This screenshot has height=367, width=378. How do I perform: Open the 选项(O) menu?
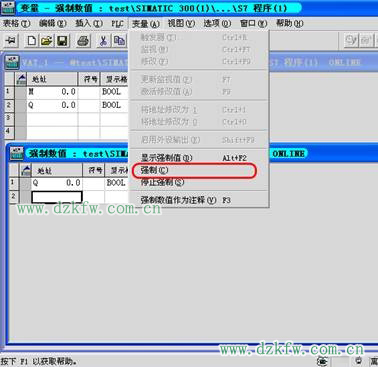point(217,23)
